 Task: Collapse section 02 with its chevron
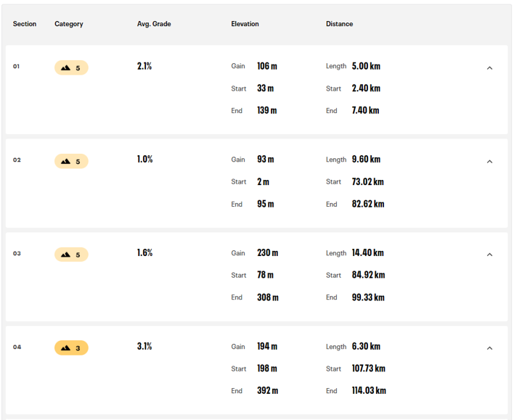[489, 162]
